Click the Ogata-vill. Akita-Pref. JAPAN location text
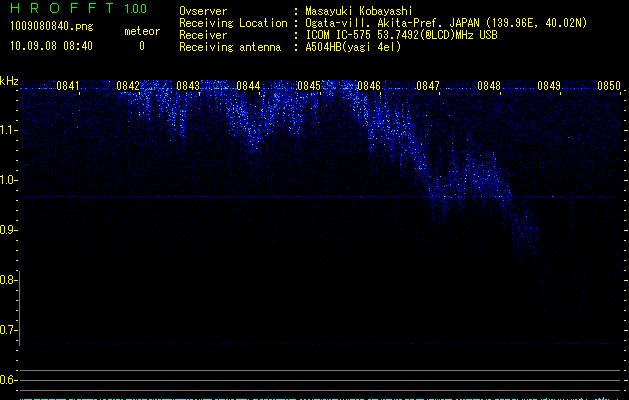The width and height of the screenshot is (629, 400). point(446,23)
